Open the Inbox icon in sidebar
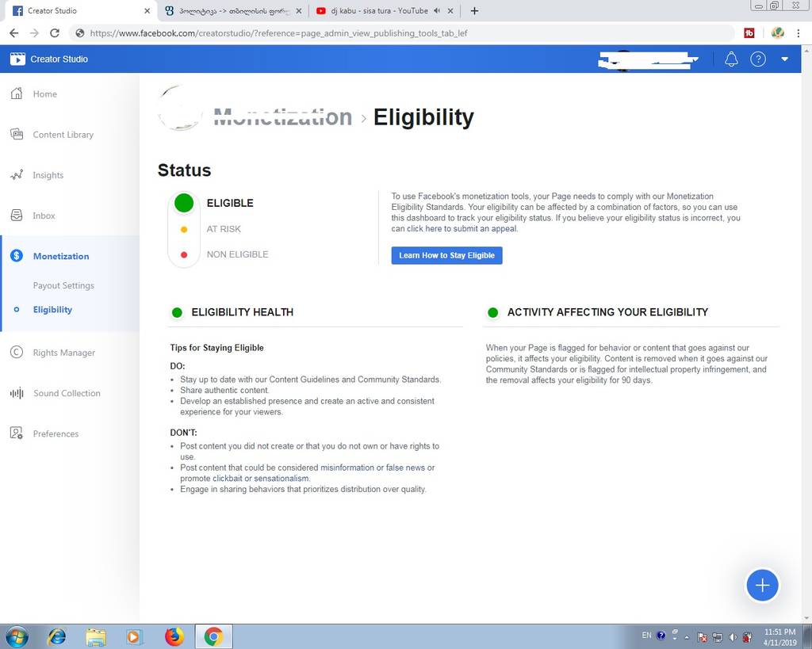The width and height of the screenshot is (812, 649). (17, 216)
